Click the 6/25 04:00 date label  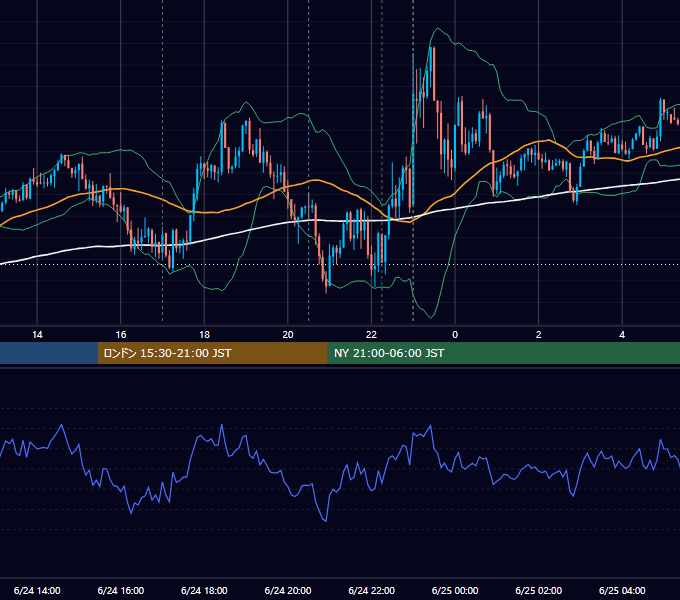pyautogui.click(x=622, y=591)
